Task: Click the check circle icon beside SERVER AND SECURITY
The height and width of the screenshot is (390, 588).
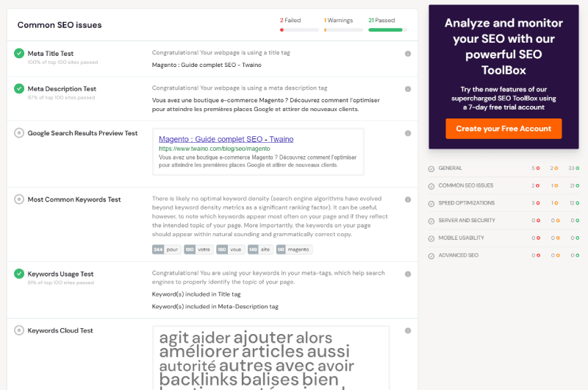Action: coord(431,221)
